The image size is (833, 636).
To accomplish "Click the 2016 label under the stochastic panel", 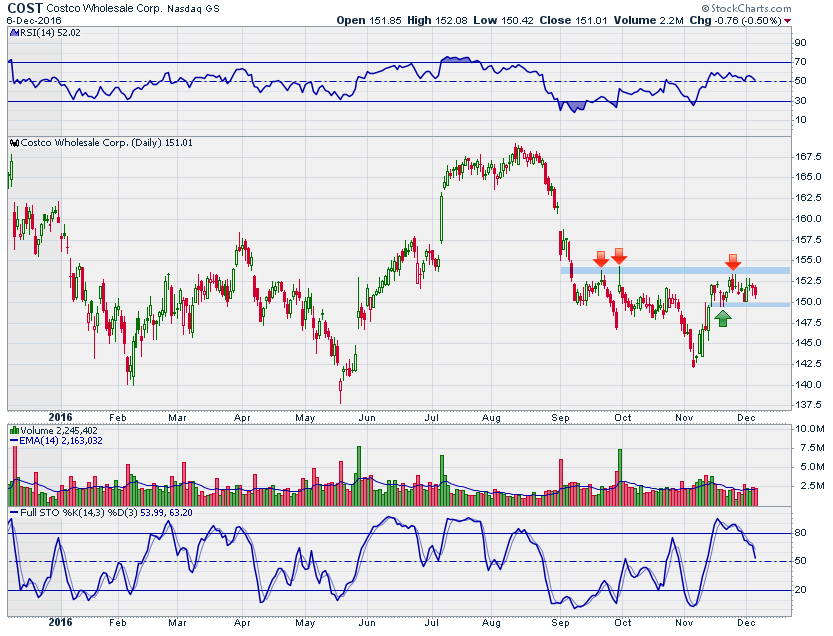I will pos(60,623).
